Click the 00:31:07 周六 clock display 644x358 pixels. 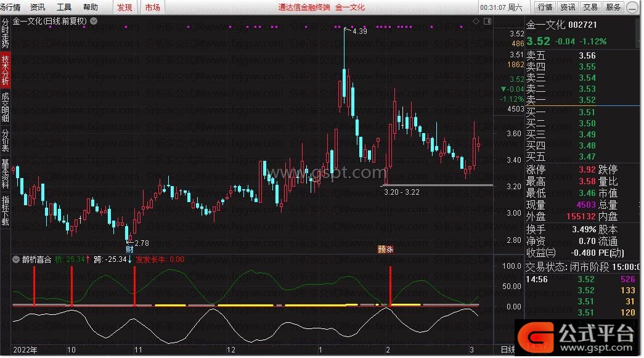[x=501, y=7]
